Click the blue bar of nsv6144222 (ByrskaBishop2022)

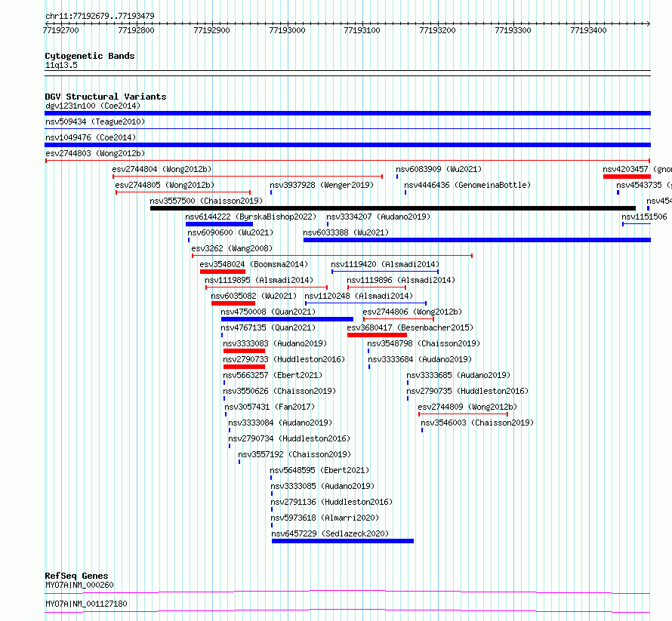pos(219,224)
